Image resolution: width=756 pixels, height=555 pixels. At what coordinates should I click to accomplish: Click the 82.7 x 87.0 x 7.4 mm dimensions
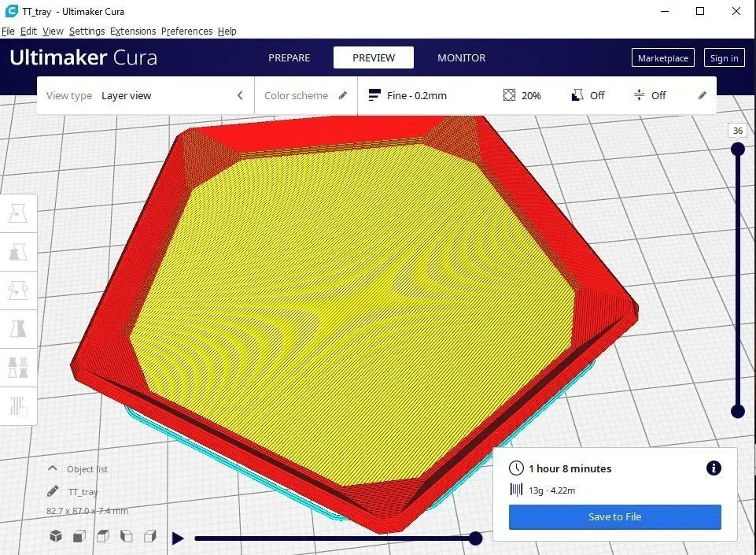coord(87,511)
